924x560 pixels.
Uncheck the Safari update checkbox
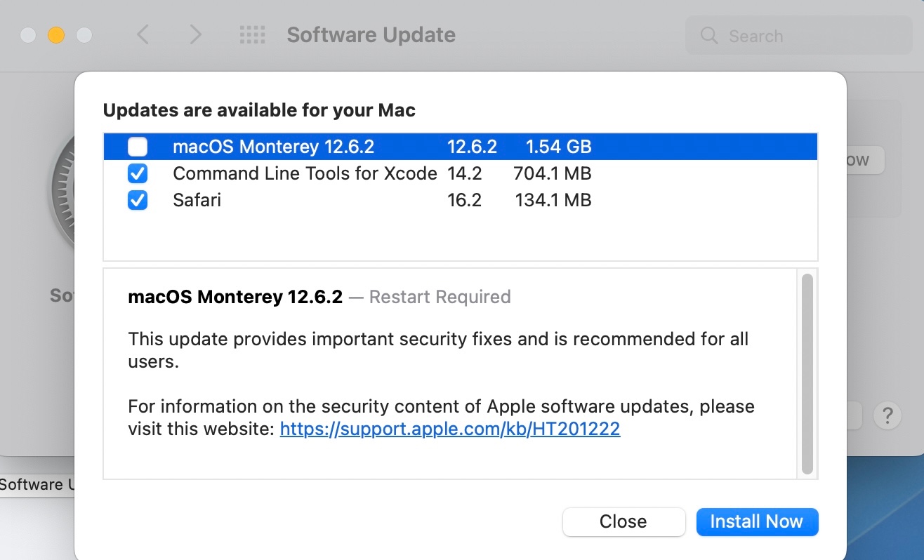click(x=138, y=200)
